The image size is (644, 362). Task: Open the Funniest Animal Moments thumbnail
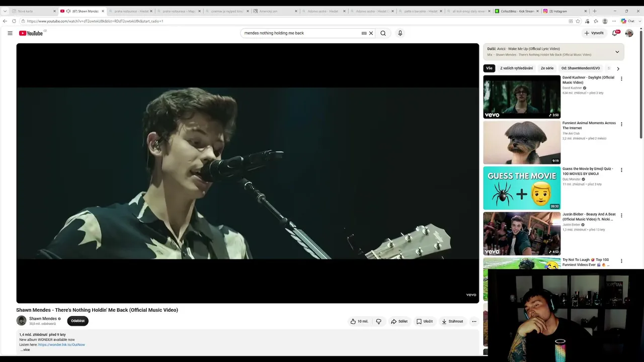pyautogui.click(x=522, y=142)
